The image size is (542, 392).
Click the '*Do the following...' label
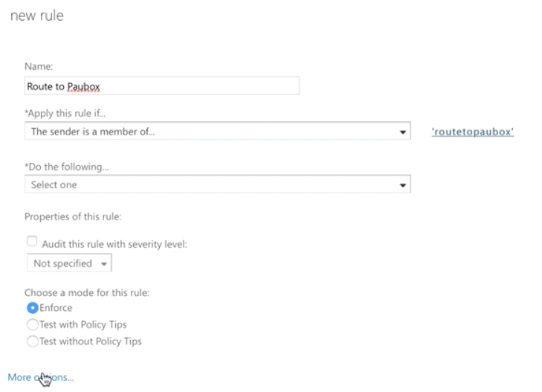(x=62, y=167)
